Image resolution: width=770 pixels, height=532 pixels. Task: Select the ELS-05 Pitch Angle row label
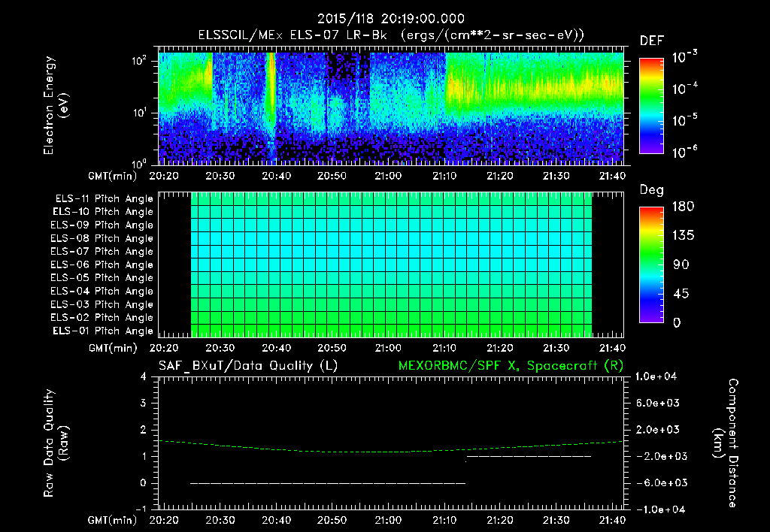point(102,278)
